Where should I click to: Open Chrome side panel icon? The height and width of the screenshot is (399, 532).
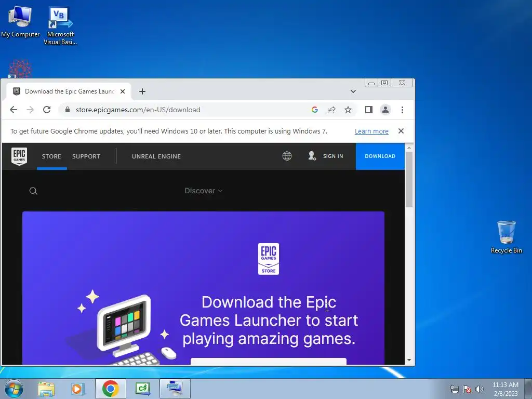click(x=369, y=110)
